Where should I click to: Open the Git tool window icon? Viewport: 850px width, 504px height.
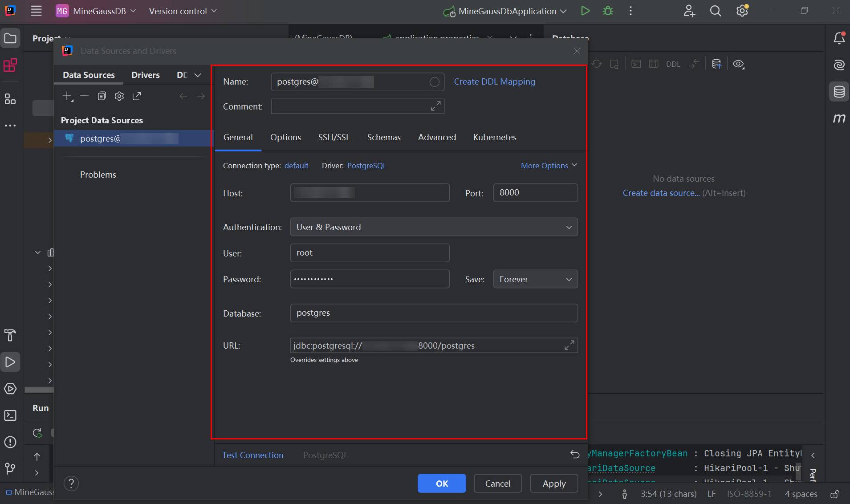pyautogui.click(x=10, y=468)
